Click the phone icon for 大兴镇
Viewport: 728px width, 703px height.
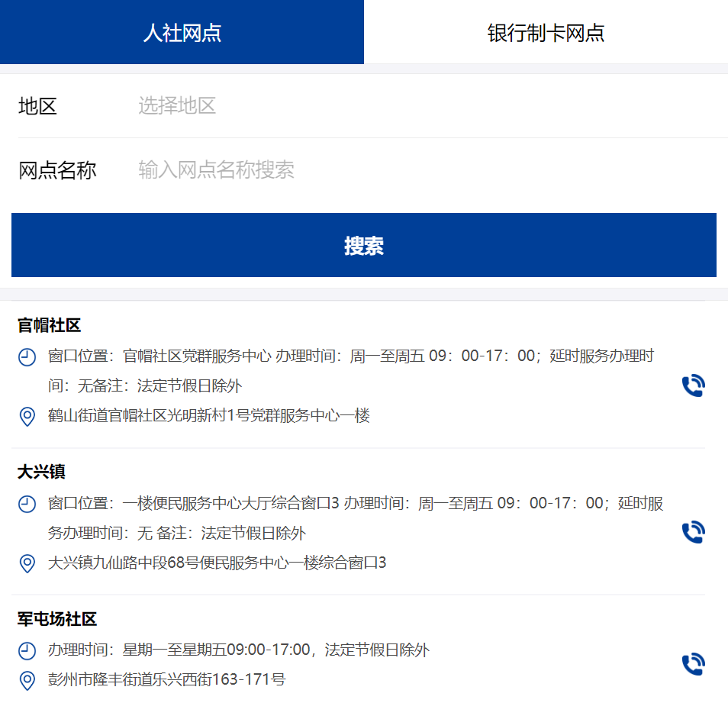tap(693, 532)
